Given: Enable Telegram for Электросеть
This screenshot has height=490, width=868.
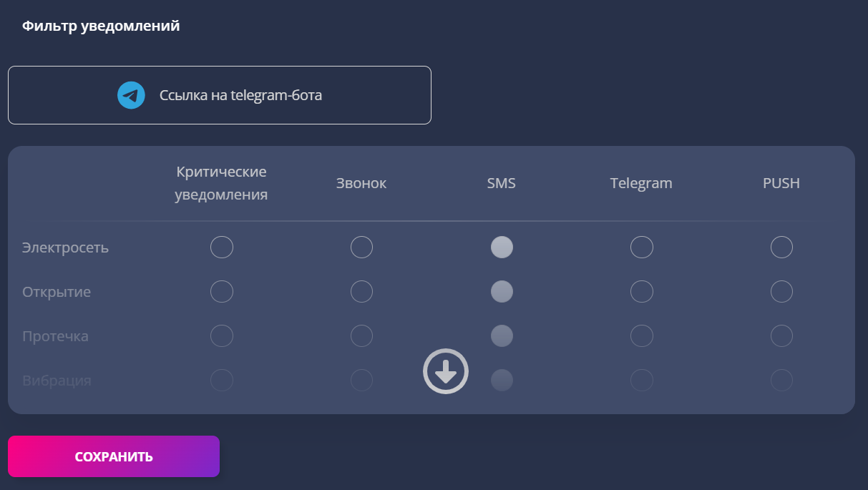Looking at the screenshot, I should (642, 248).
